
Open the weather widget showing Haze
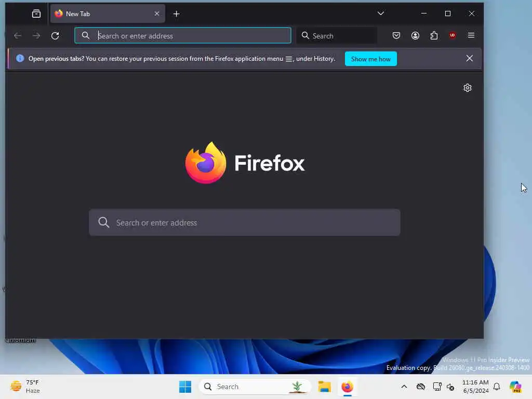click(x=25, y=387)
